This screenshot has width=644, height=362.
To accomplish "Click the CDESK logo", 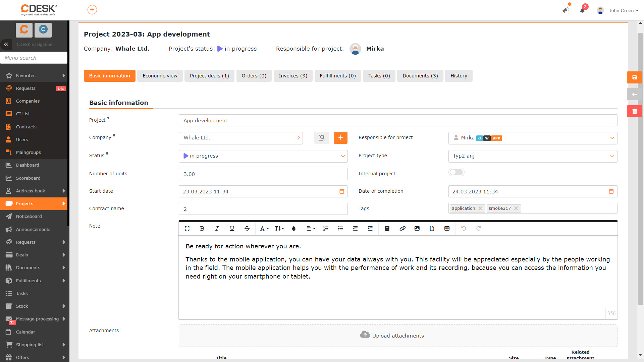I will tap(39, 10).
